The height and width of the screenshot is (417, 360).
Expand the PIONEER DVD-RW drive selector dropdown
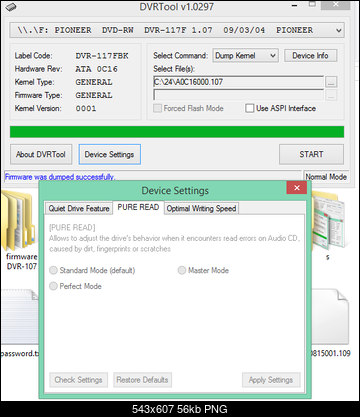pos(177,30)
